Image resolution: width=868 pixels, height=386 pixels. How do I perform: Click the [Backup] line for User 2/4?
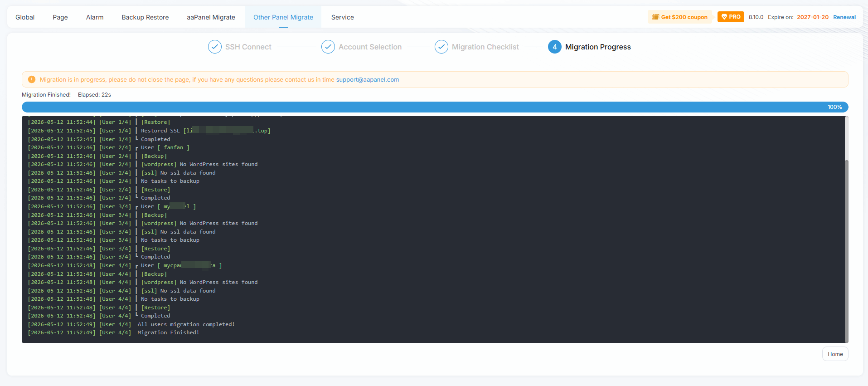97,156
